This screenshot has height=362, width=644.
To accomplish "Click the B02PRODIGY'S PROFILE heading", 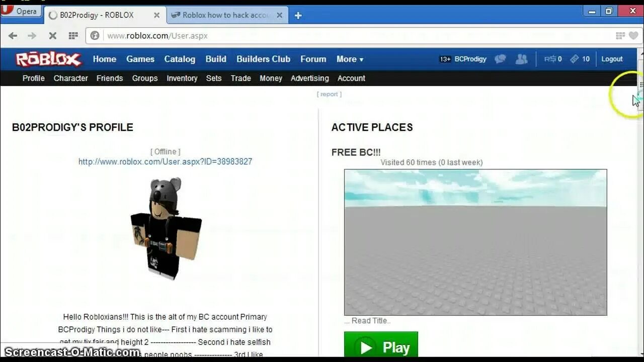I will coord(72,127).
